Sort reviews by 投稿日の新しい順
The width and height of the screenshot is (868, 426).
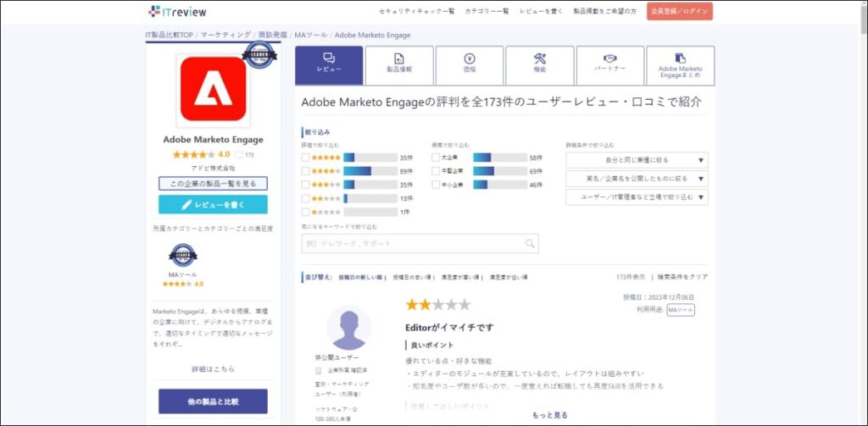coord(360,277)
